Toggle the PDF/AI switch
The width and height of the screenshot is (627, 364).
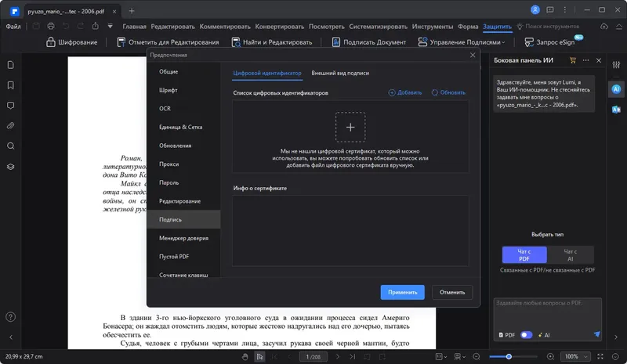coord(526,335)
